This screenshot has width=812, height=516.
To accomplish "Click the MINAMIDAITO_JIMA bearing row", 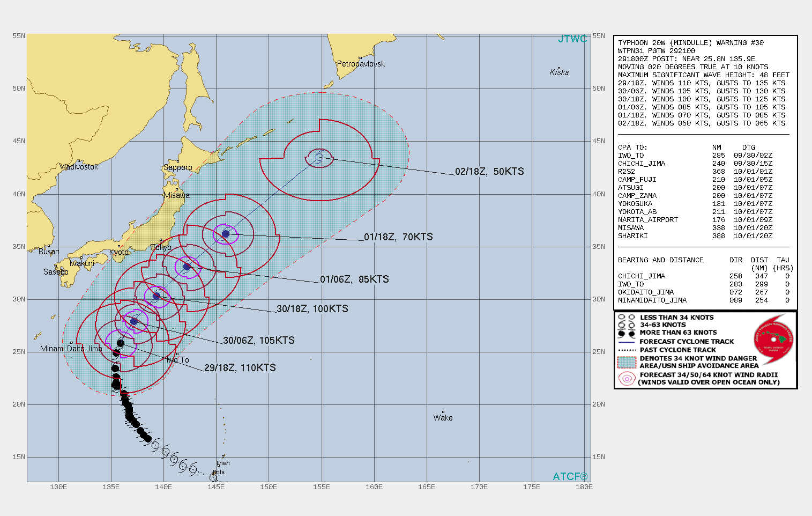I will pos(704,300).
